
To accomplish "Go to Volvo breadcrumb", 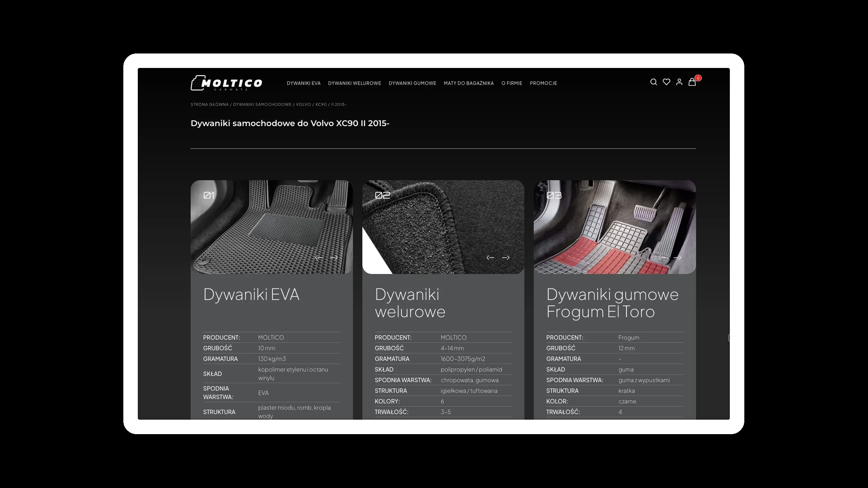I will (303, 104).
